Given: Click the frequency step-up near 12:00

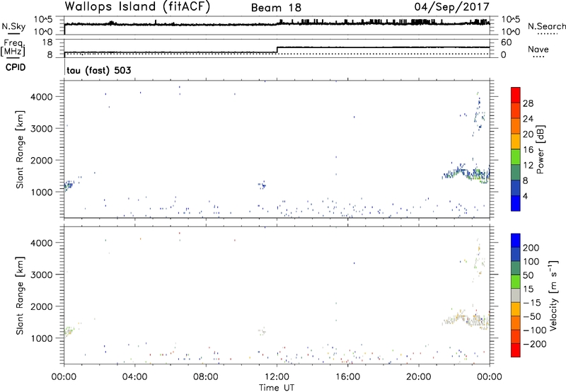Looking at the screenshot, I should coord(277,50).
